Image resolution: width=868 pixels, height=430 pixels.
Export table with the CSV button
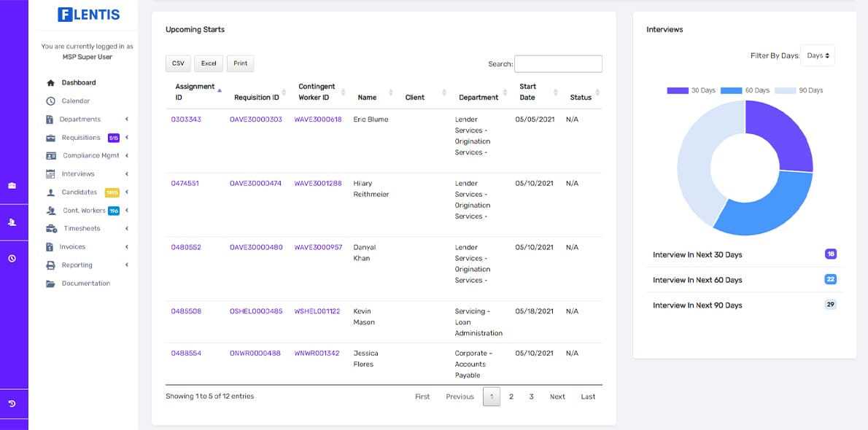tap(178, 63)
